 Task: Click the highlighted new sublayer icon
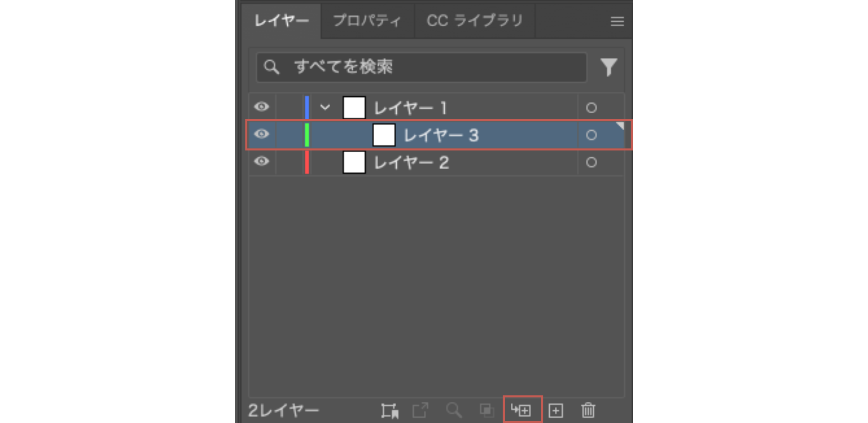pos(523,410)
